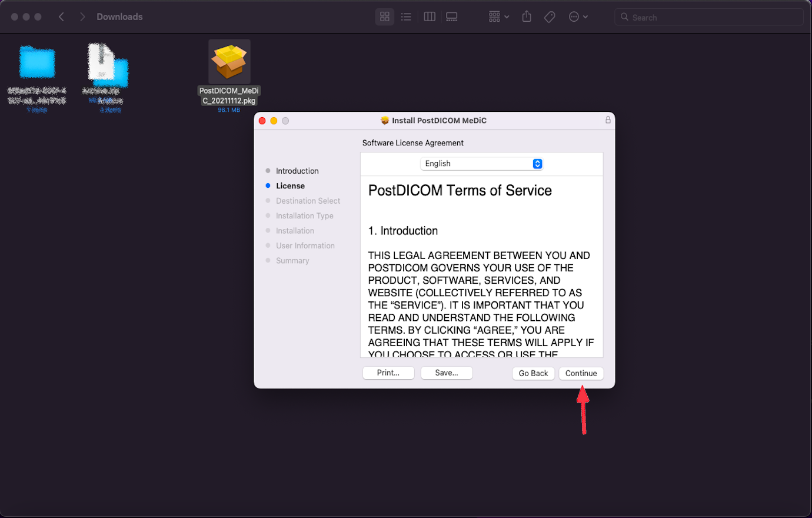Switch Finder to icon view
The image size is (812, 518).
[384, 16]
